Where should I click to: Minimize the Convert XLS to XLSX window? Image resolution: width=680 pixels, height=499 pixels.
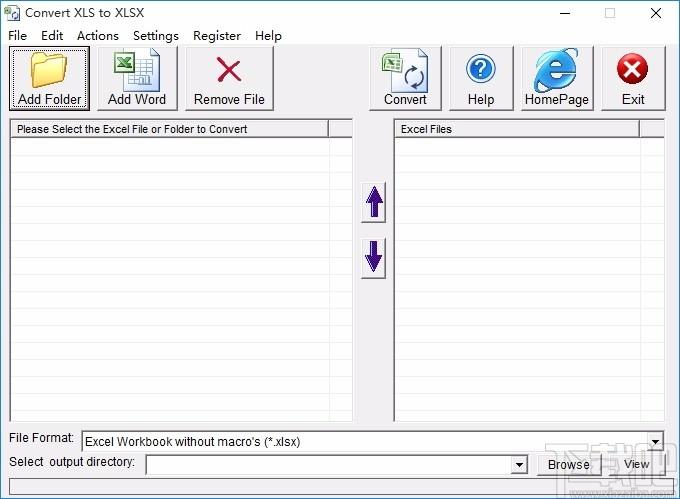pos(565,13)
